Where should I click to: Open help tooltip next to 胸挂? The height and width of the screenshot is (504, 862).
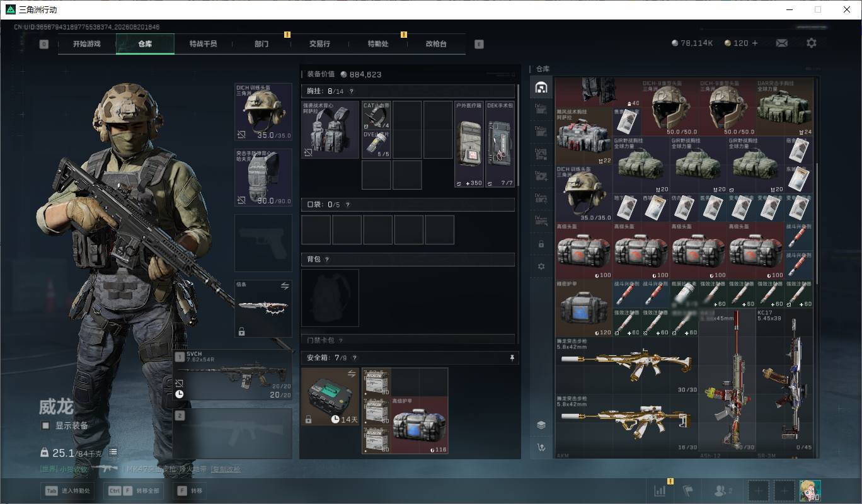352,91
